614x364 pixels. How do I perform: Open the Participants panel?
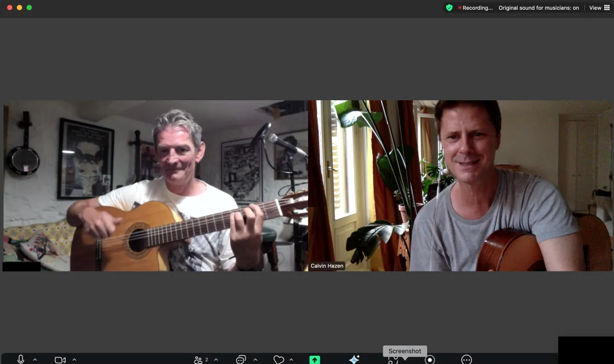[200, 359]
